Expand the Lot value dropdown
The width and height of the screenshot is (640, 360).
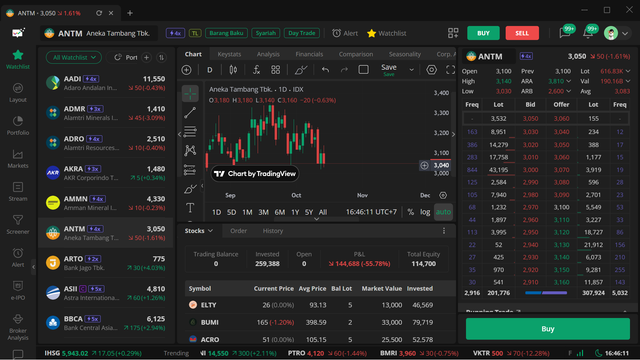click(628, 71)
